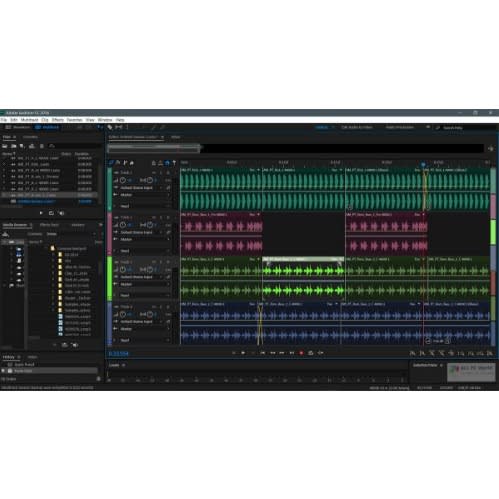The width and height of the screenshot is (499, 499).
Task: Click Skip Selection icon in transport
Action: (321, 353)
